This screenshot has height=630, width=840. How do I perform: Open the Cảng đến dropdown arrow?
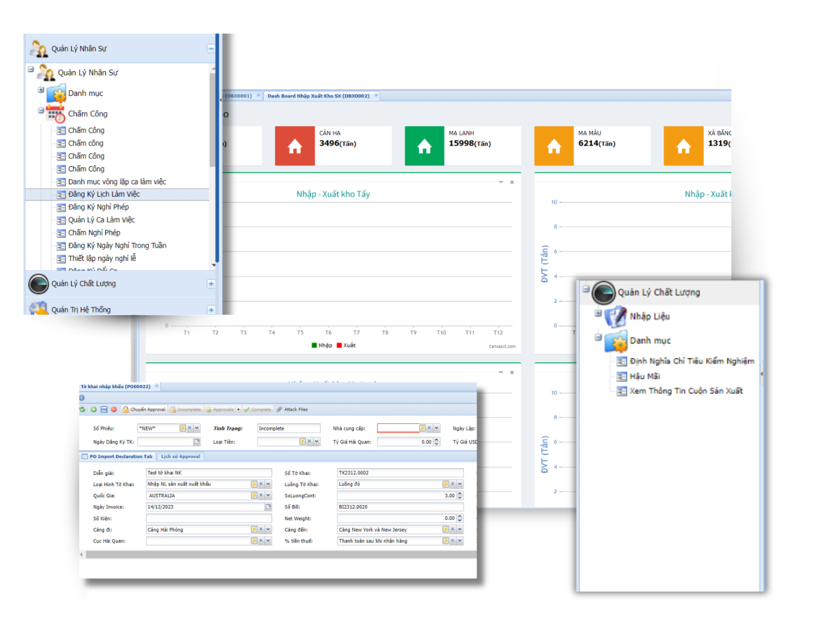pyautogui.click(x=460, y=530)
